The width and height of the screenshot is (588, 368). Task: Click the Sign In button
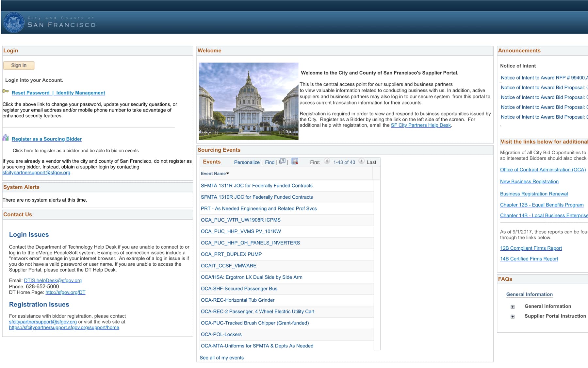pos(19,65)
